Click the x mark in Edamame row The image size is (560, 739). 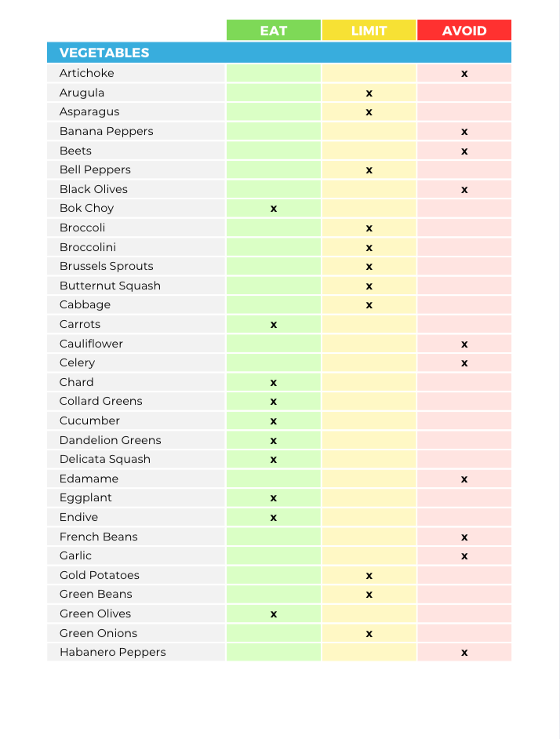pyautogui.click(x=464, y=479)
